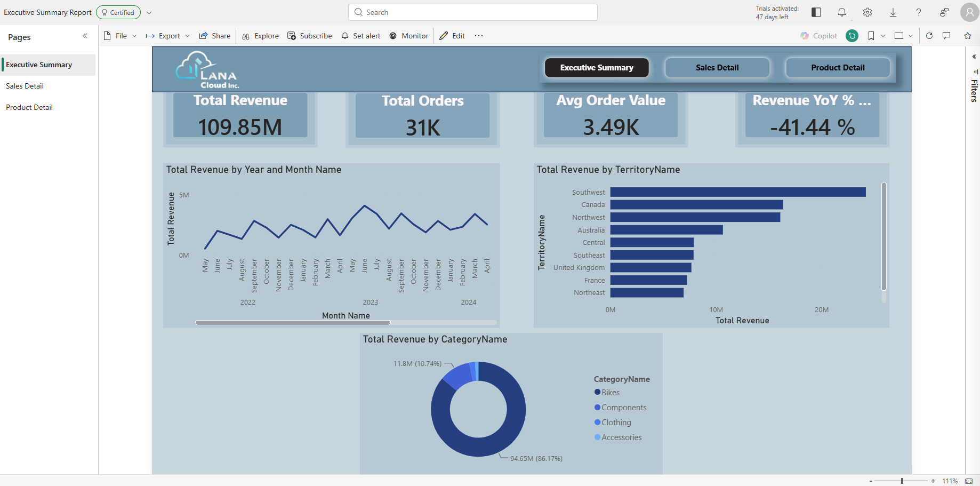Expand bookmark dropdown chevron

[x=883, y=36]
